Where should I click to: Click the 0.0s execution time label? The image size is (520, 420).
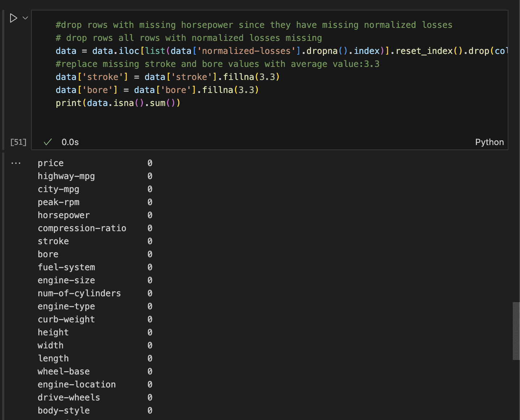click(70, 142)
